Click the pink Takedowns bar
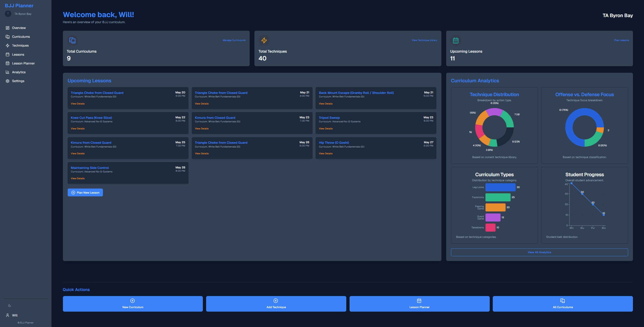This screenshot has width=644, height=327. (490, 228)
